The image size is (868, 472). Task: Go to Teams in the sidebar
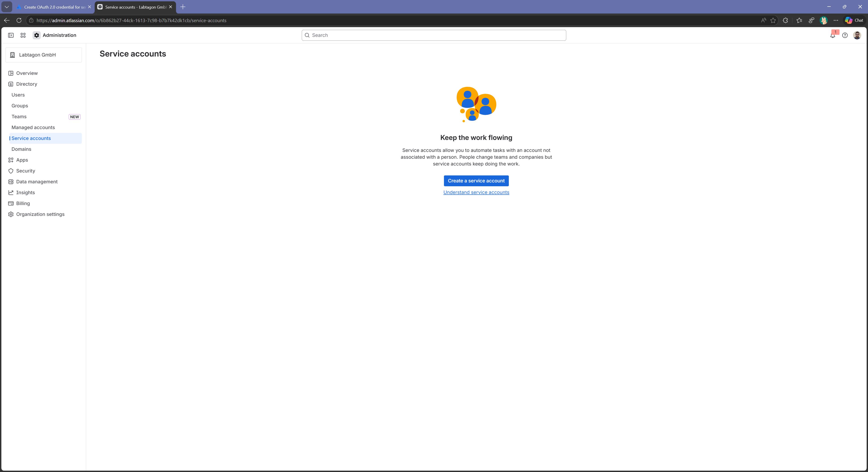[x=19, y=117]
